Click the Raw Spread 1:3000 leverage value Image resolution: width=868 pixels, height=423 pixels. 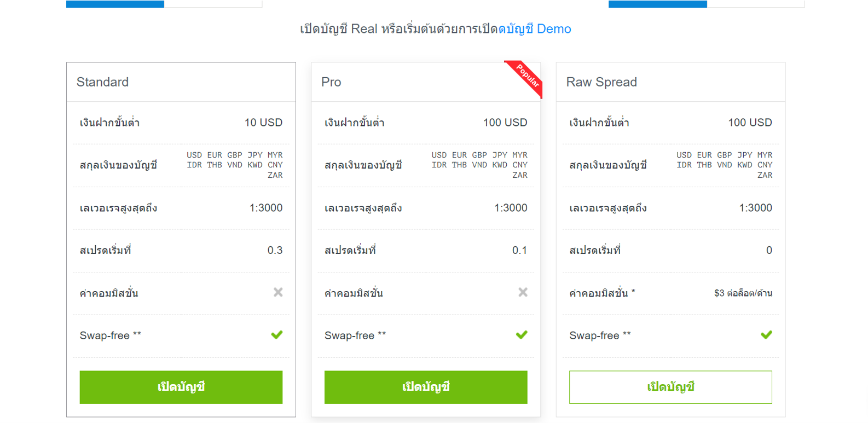point(755,208)
